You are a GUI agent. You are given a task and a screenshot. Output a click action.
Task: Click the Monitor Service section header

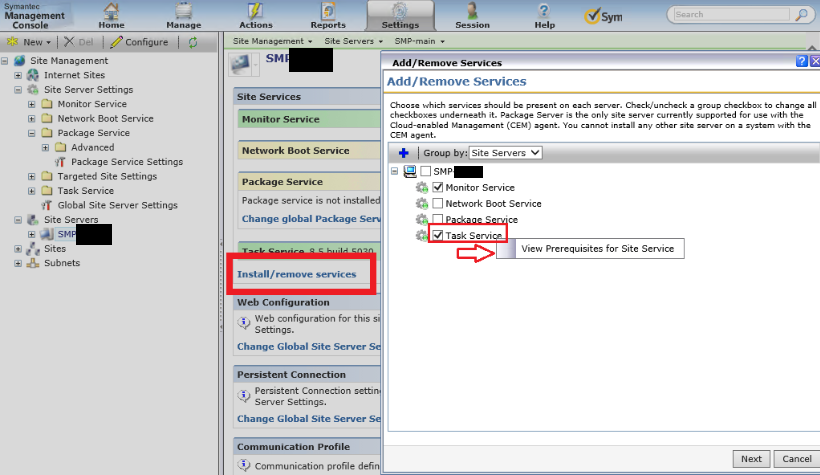(309, 119)
